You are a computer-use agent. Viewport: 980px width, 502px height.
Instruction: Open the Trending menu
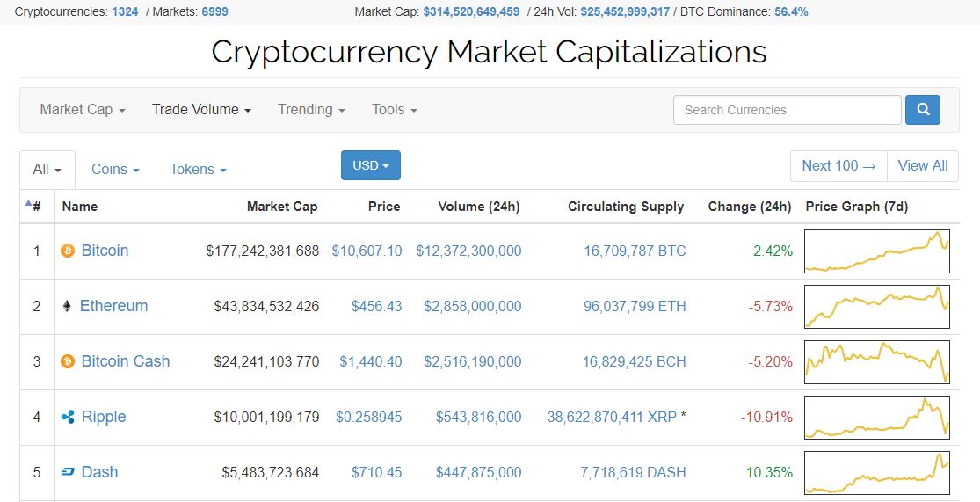311,109
